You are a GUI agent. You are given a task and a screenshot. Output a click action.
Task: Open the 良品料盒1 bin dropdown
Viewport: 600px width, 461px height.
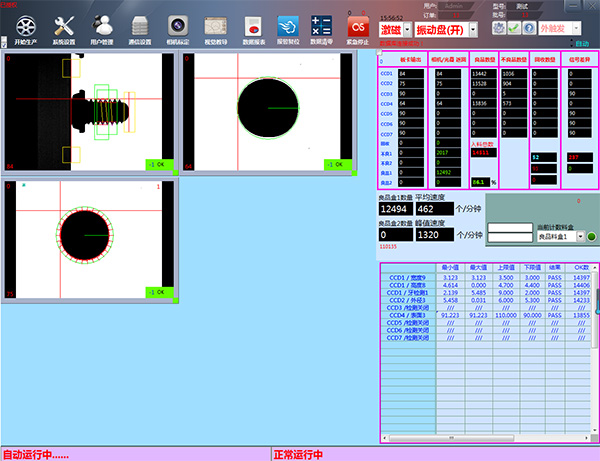coord(578,236)
